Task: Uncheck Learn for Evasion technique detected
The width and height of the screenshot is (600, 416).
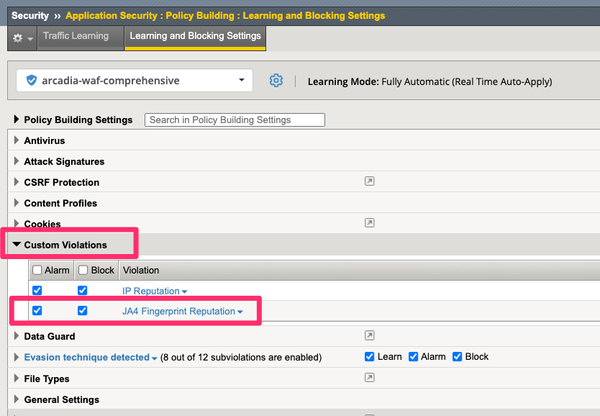Action: (371, 357)
